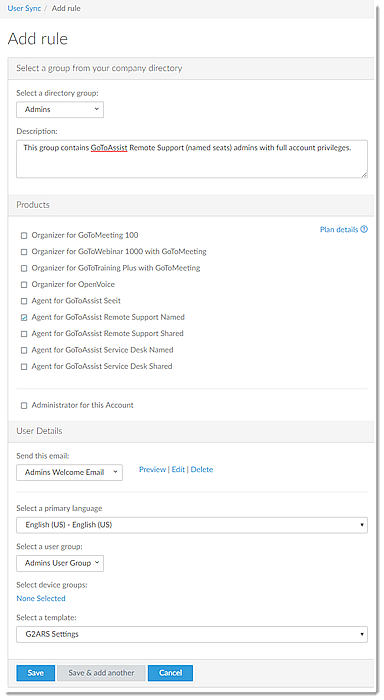Delete the selected welcome email

(202, 469)
